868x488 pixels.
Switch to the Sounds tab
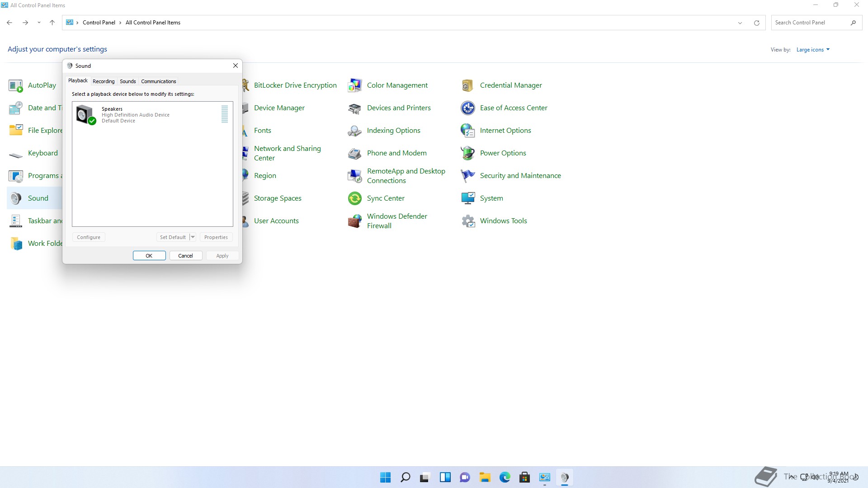128,81
